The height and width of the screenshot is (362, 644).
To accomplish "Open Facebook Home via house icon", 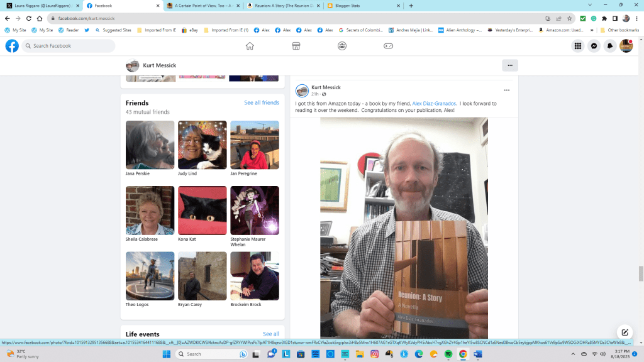I will pos(250,46).
